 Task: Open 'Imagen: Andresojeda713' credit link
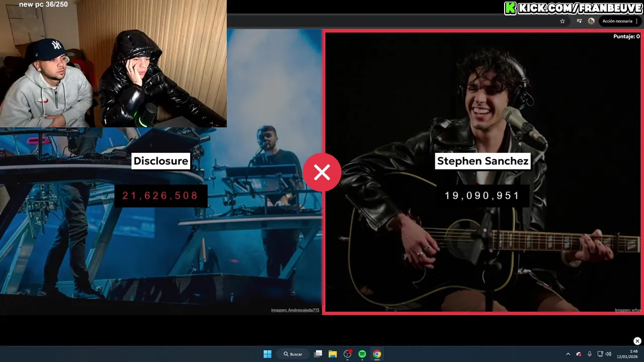[x=295, y=310]
